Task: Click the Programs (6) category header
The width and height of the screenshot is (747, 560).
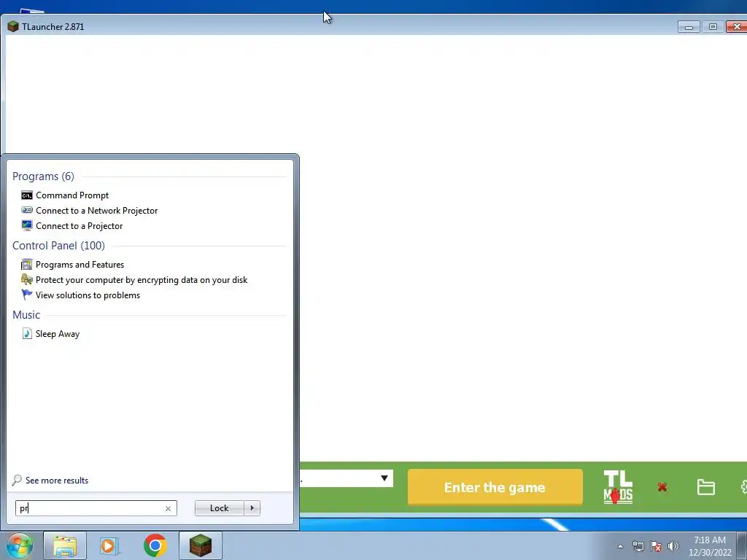Action: 43,176
